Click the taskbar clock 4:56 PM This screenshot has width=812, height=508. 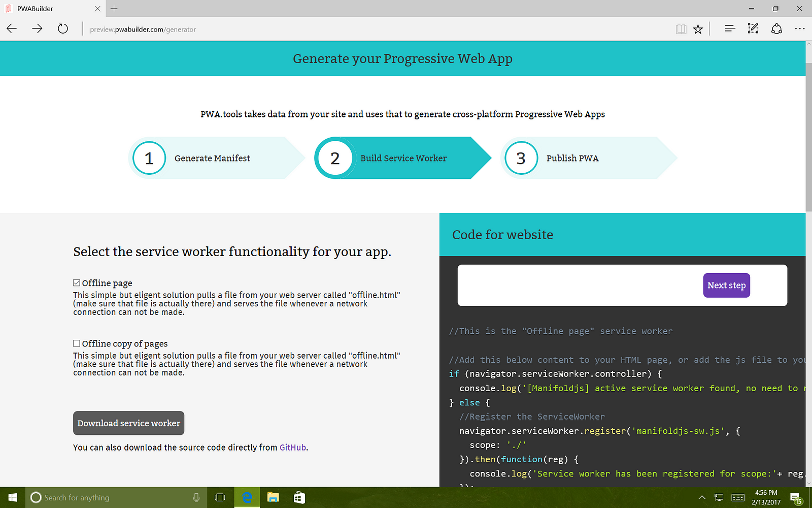[766, 497]
